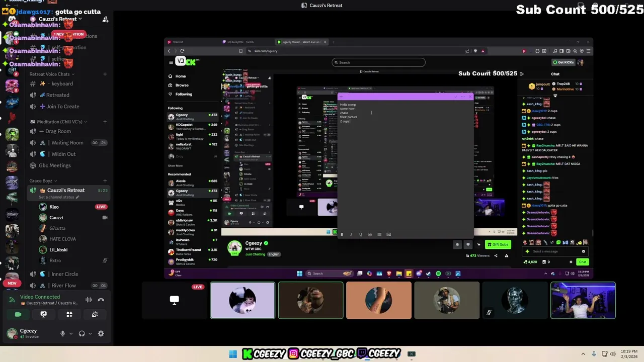The width and height of the screenshot is (644, 362).
Task: Disconnect from voice with the hang-up icon
Action: 101,300
